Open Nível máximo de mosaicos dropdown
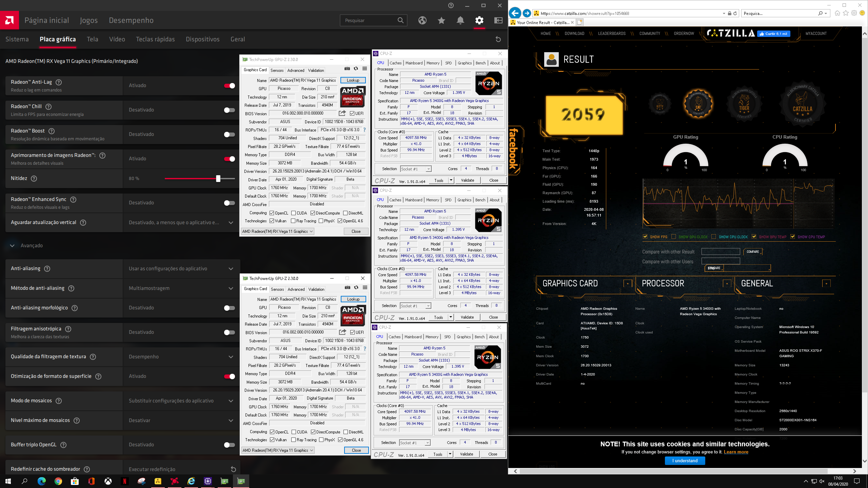 point(181,421)
